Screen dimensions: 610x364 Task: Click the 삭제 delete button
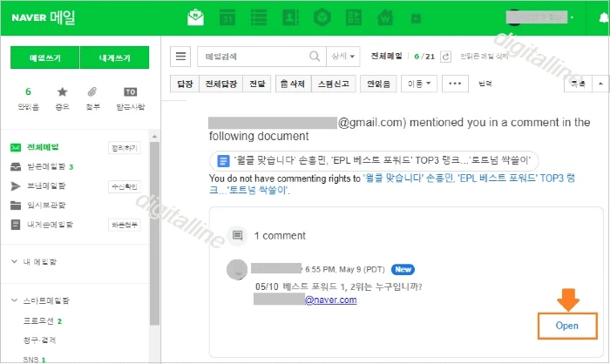pos(294,84)
